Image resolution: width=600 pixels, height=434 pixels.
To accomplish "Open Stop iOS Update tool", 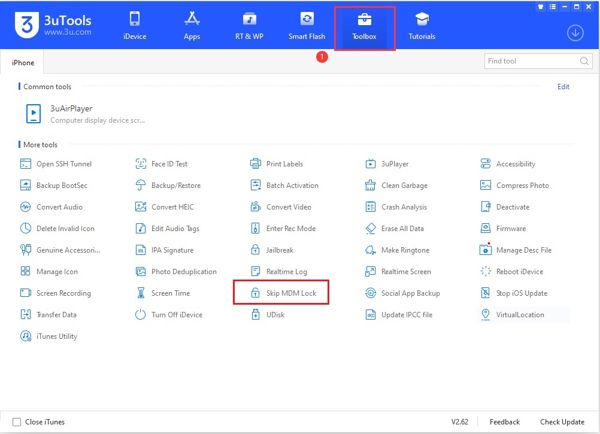I will click(x=514, y=293).
